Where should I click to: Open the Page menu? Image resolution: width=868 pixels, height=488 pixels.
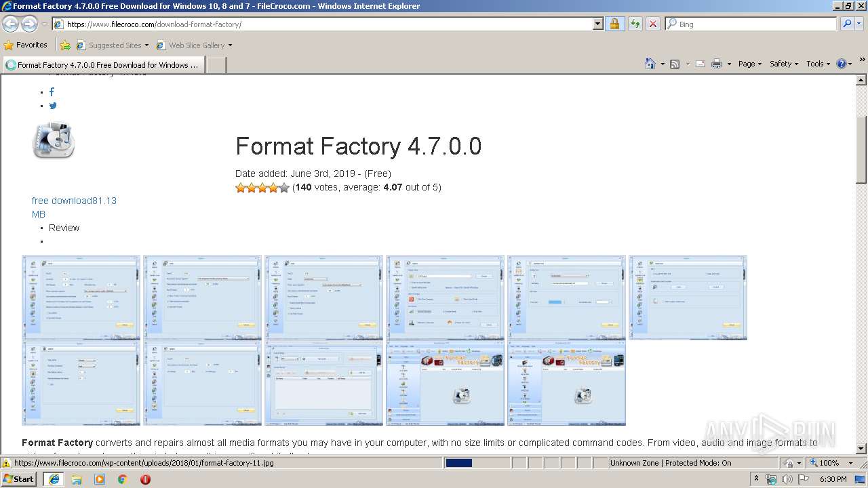click(x=750, y=64)
